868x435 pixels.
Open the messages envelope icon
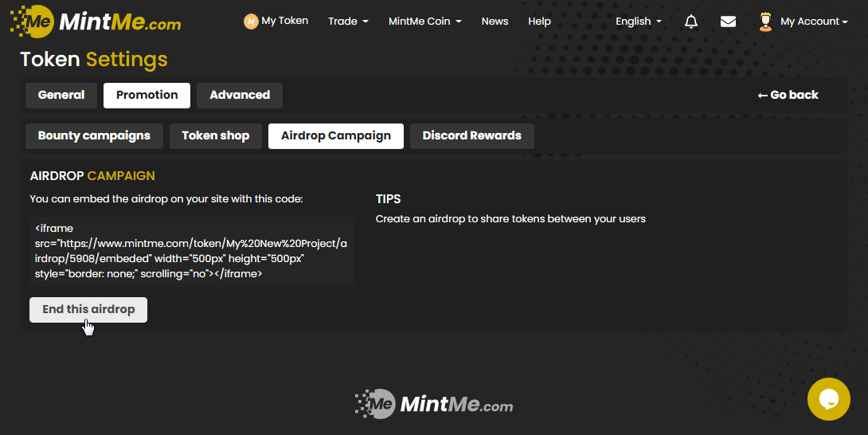[728, 22]
